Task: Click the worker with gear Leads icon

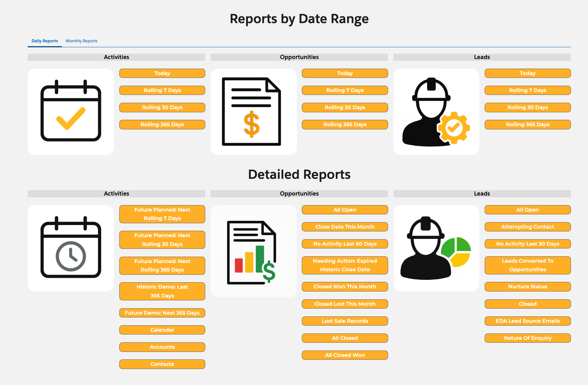Action: 436,112
